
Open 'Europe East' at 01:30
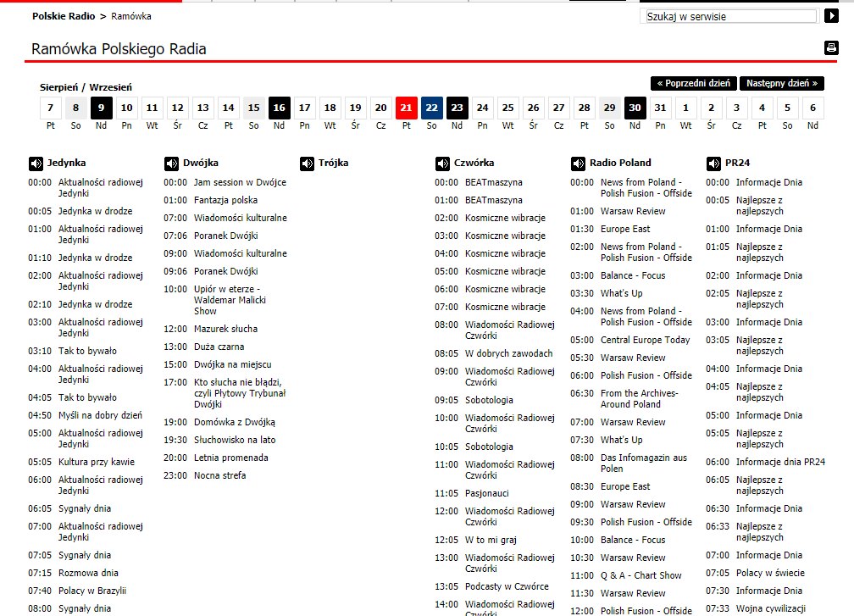pyautogui.click(x=625, y=230)
